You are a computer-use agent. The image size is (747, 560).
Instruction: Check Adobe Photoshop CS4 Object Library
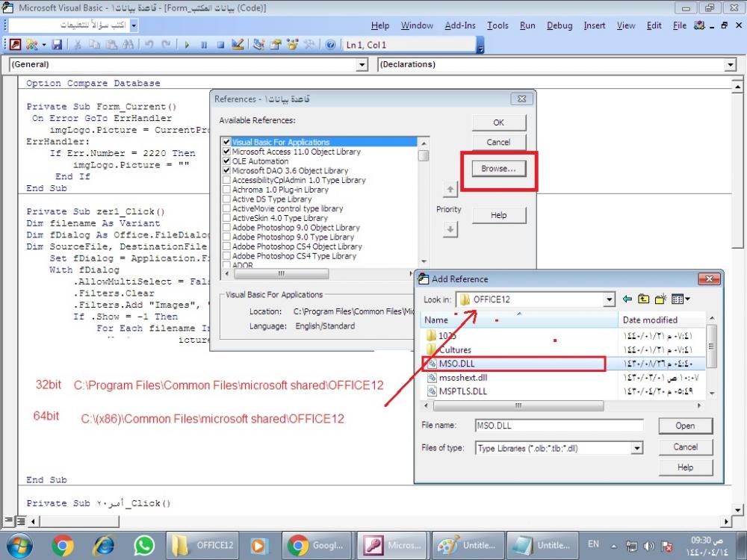point(227,246)
